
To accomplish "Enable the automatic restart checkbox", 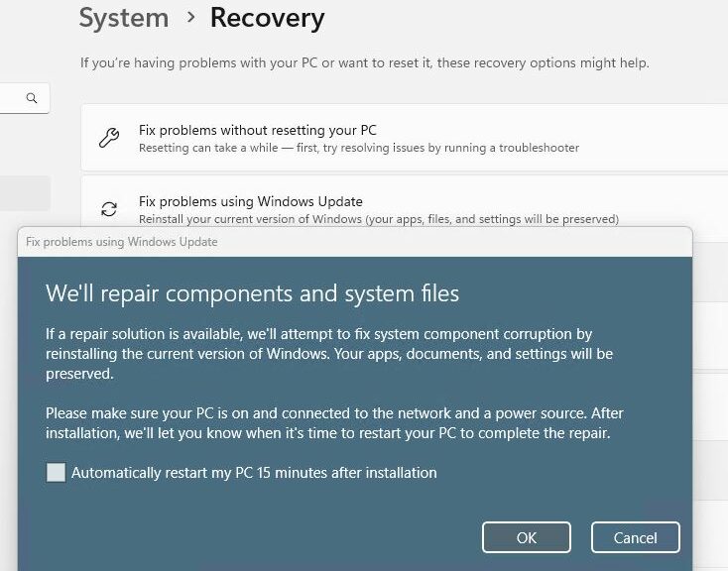I will coord(57,473).
